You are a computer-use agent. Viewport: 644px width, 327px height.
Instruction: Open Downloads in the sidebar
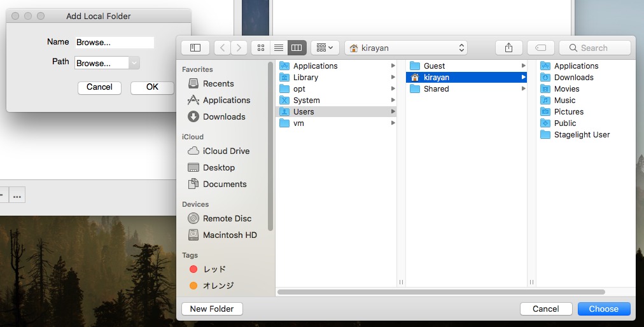tap(225, 116)
